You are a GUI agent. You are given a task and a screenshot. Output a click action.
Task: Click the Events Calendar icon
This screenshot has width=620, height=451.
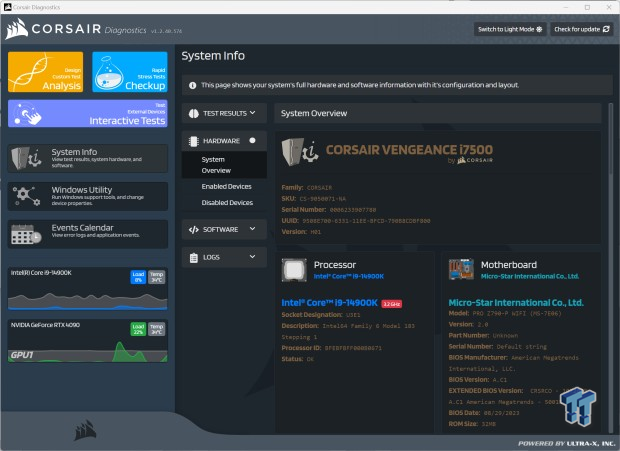[26, 234]
